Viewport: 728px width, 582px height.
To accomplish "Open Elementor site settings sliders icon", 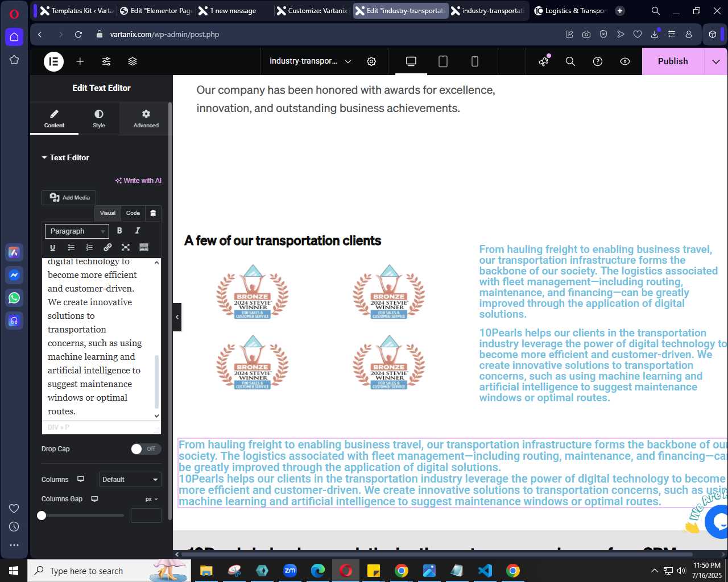I will point(106,61).
